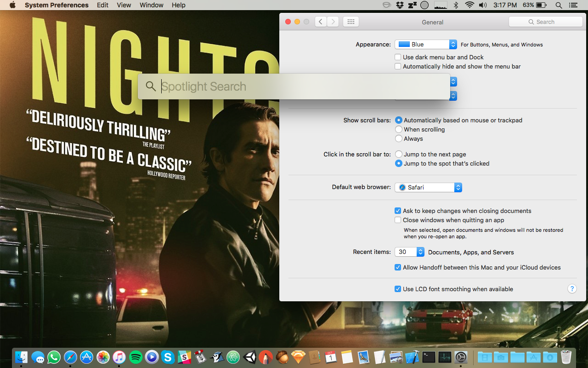Open Messages chat bubble in Dock
This screenshot has height=368, width=588.
click(38, 357)
